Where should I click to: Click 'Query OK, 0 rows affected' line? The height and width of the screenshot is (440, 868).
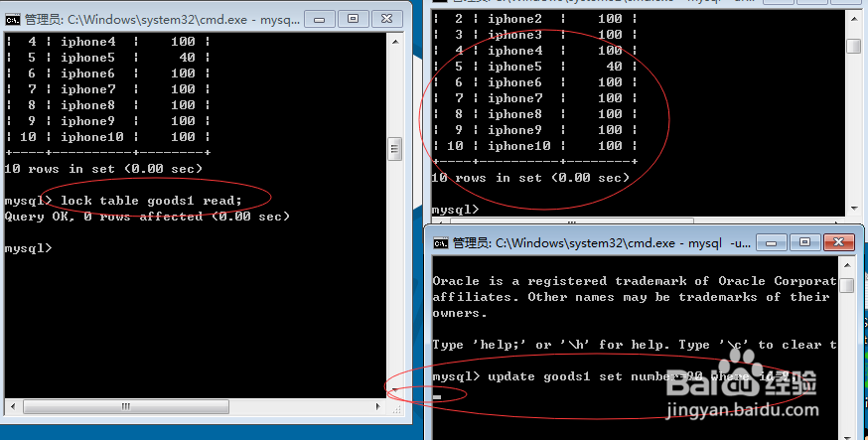147,217
